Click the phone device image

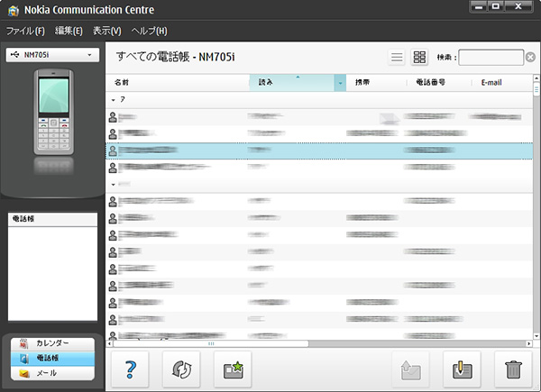click(54, 113)
